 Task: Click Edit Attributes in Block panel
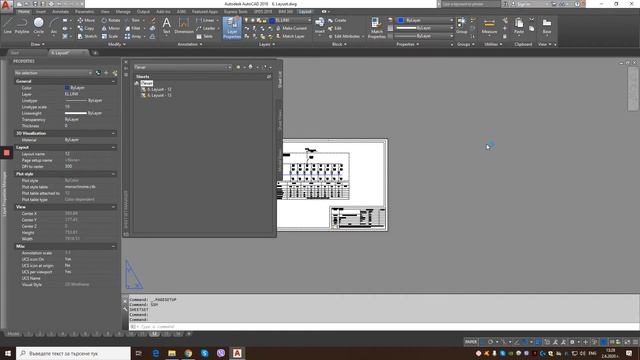tap(346, 36)
